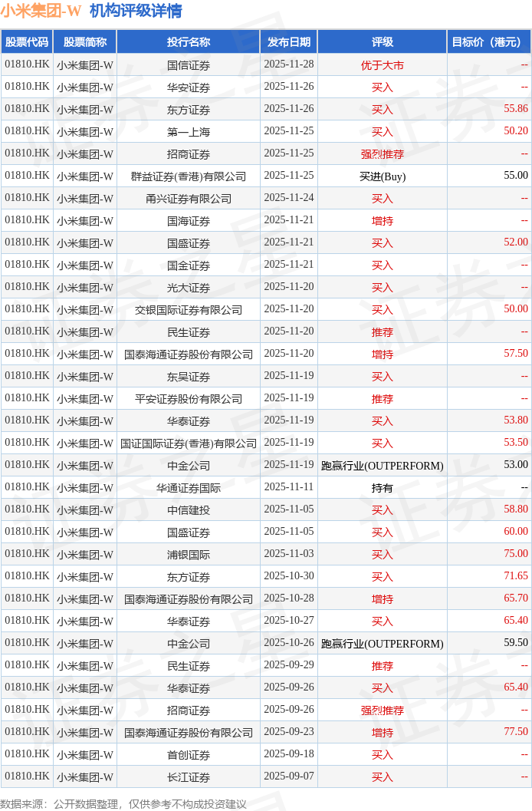This screenshot has width=532, height=811.
Task: Select 国证国际证券(香港)有限公司 cell
Action: click(x=189, y=443)
